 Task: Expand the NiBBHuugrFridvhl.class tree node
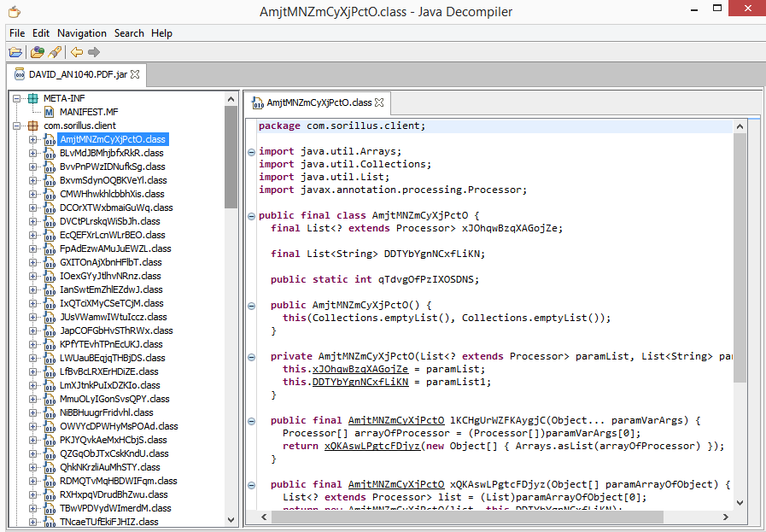click(32, 412)
